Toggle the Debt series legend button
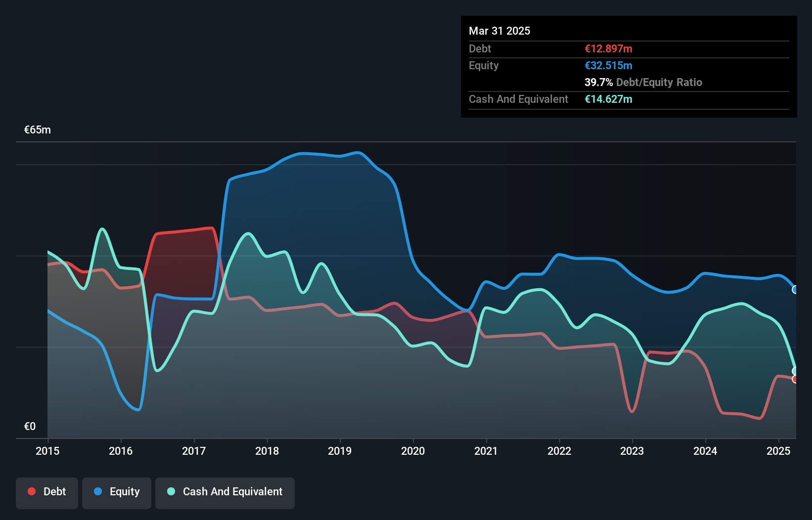This screenshot has width=812, height=520. coord(47,492)
